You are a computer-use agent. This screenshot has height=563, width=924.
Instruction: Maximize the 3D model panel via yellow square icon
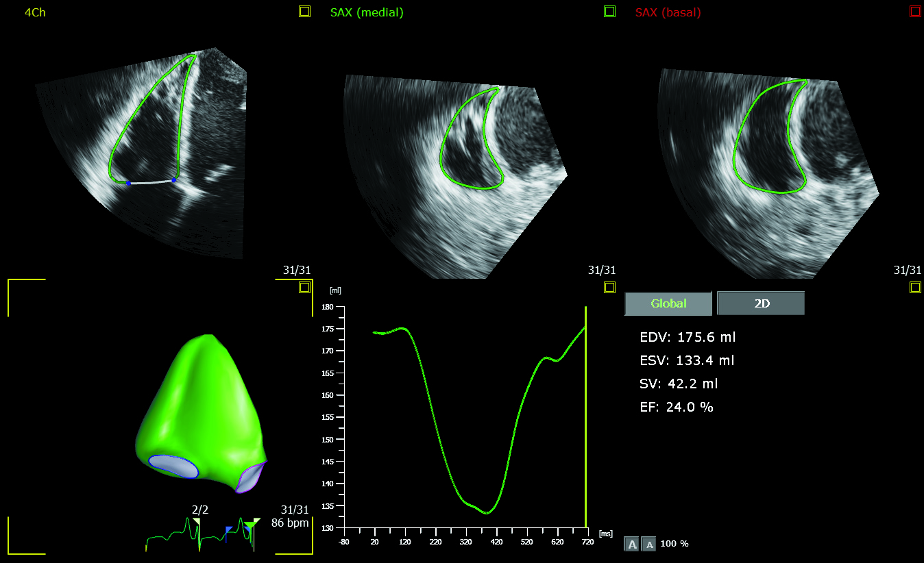pyautogui.click(x=305, y=288)
